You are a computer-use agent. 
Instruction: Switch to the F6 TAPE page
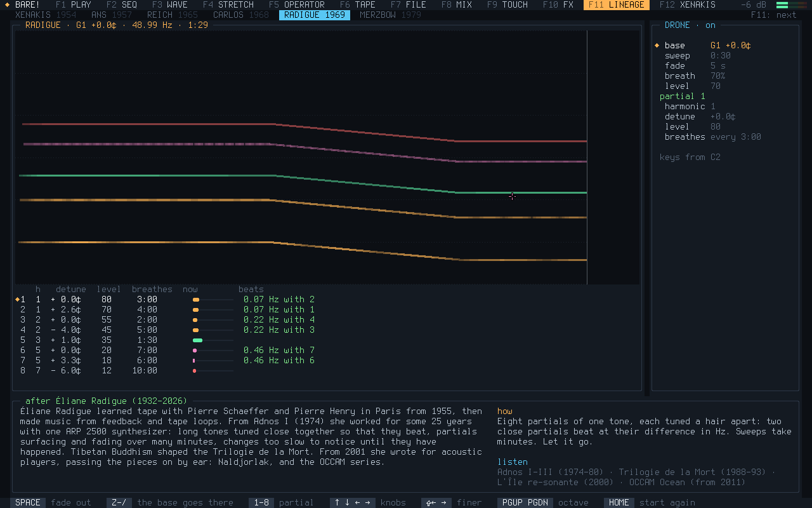point(358,4)
